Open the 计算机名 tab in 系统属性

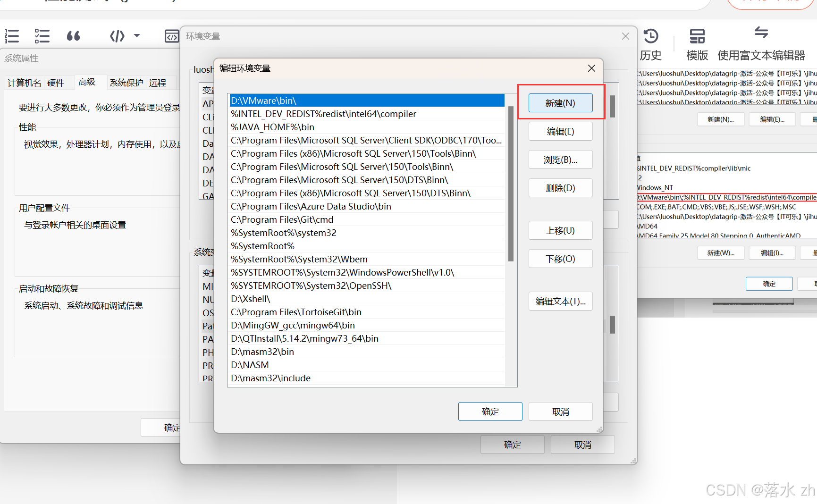click(x=24, y=83)
